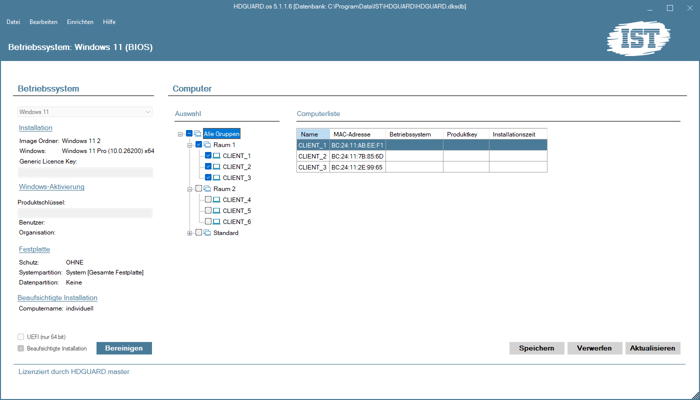
Task: Check the Standard group checkbox
Action: [x=199, y=233]
